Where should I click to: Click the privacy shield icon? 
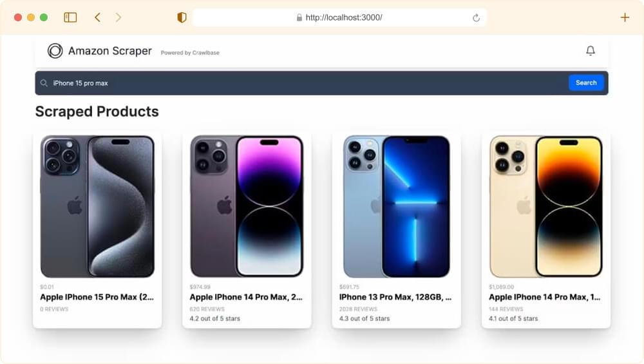[182, 17]
